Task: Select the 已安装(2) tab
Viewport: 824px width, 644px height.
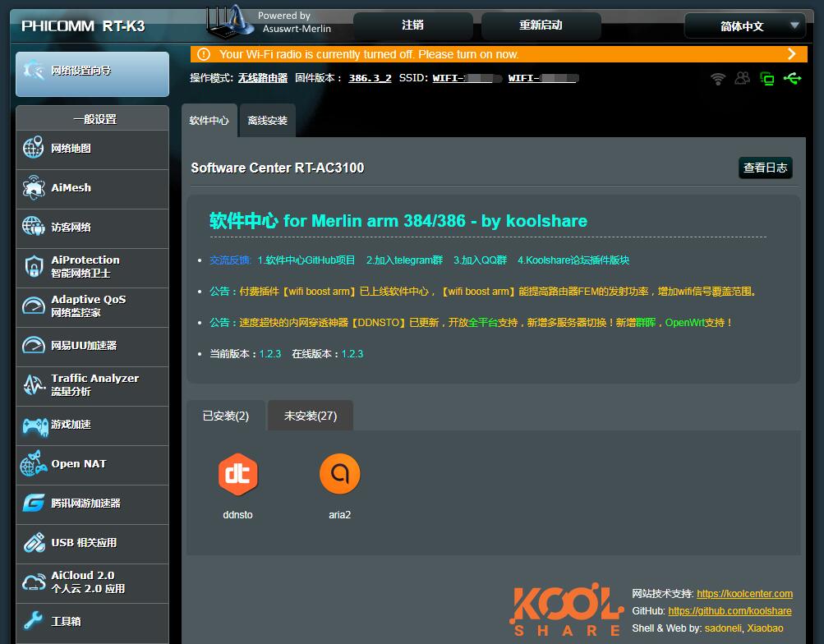Action: [x=226, y=416]
